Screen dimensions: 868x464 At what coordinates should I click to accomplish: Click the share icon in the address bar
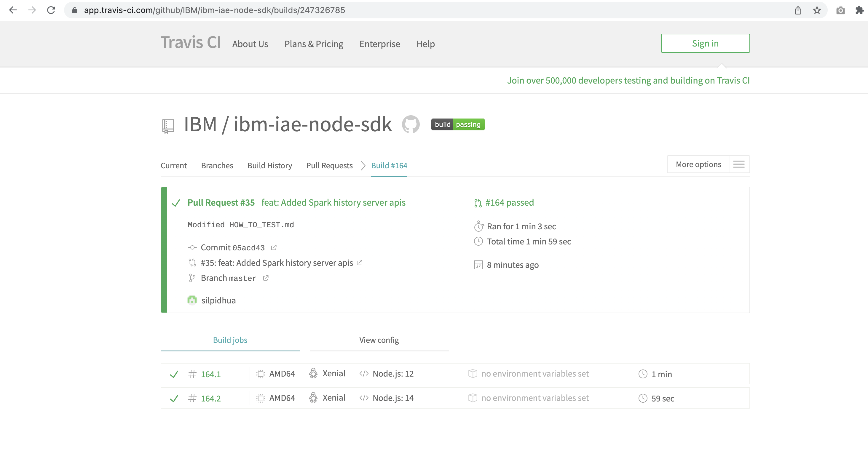tap(798, 10)
